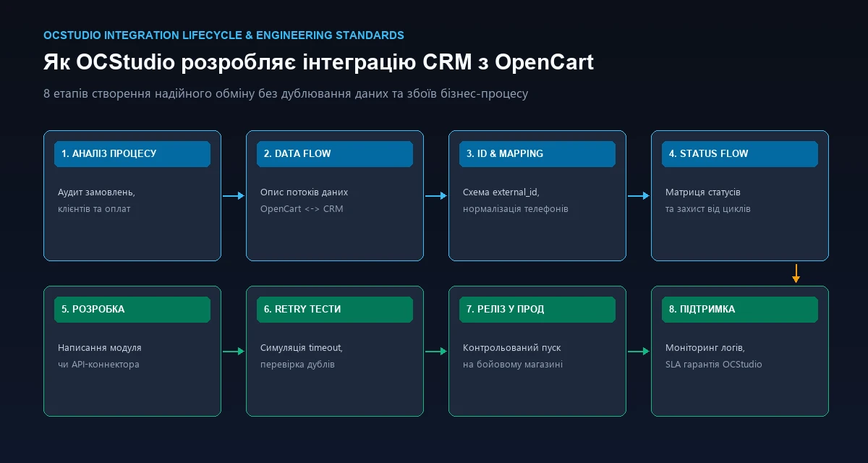
Task: Click the '6. RETRY ТЕСТИ' step header
Action: pos(335,310)
